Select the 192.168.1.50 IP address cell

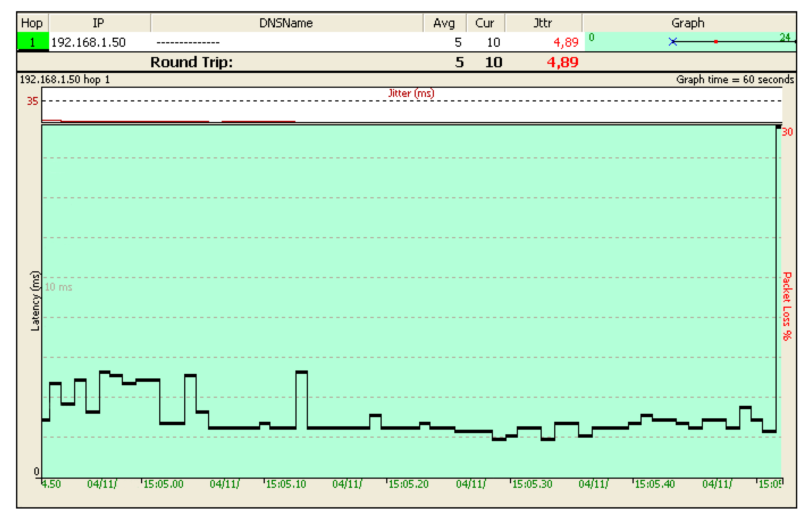tap(88, 42)
